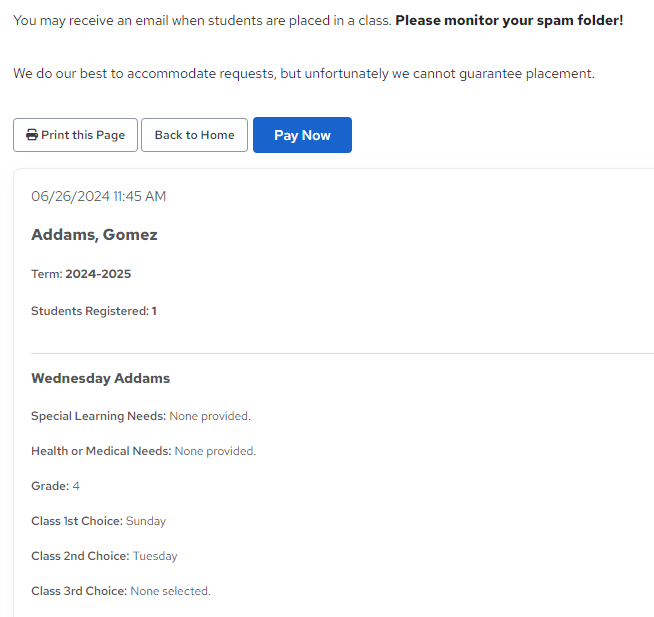This screenshot has width=654, height=617.
Task: Go Back to Home
Action: (x=194, y=135)
